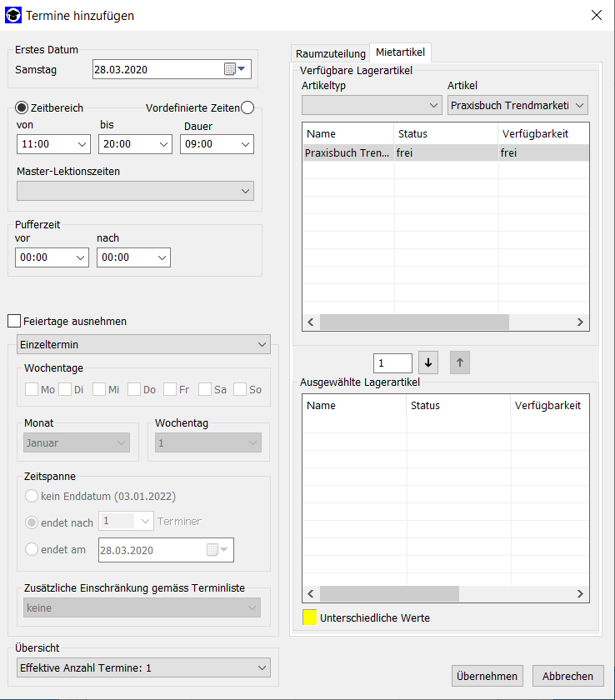Click the Übernehmen button
Viewport: 615px width, 700px height.
pyautogui.click(x=488, y=676)
